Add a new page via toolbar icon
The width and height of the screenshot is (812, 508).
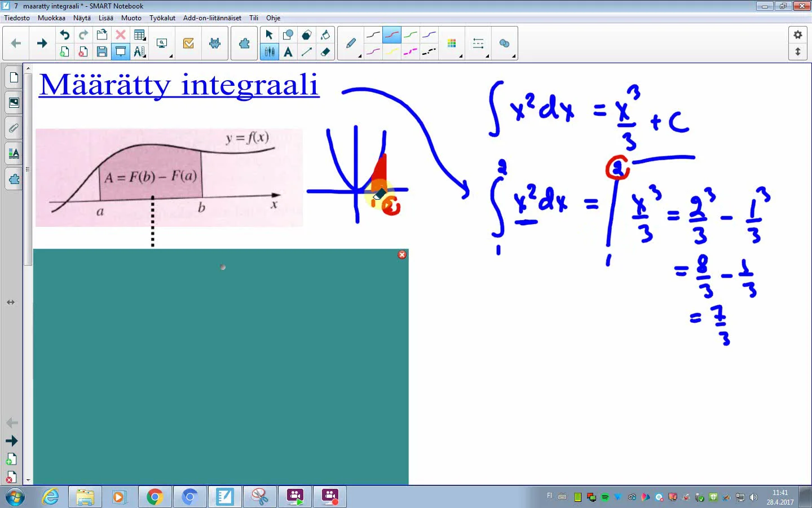[x=64, y=52]
